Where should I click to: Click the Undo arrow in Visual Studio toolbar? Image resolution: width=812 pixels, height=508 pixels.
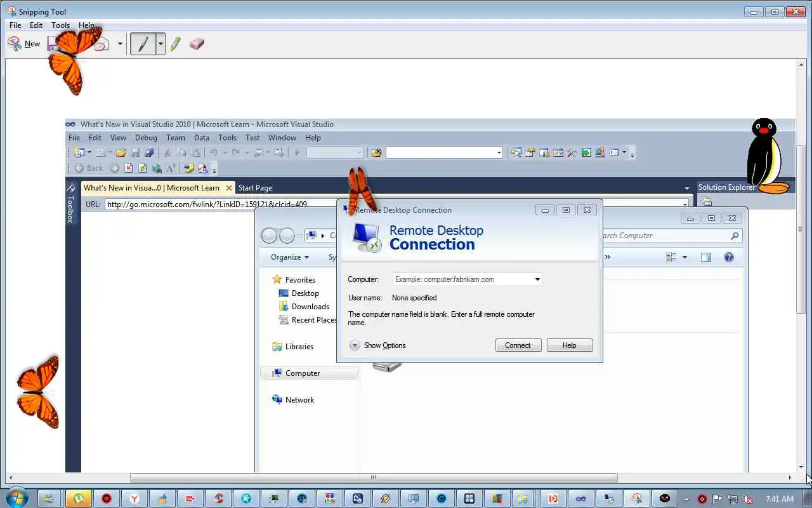(214, 152)
